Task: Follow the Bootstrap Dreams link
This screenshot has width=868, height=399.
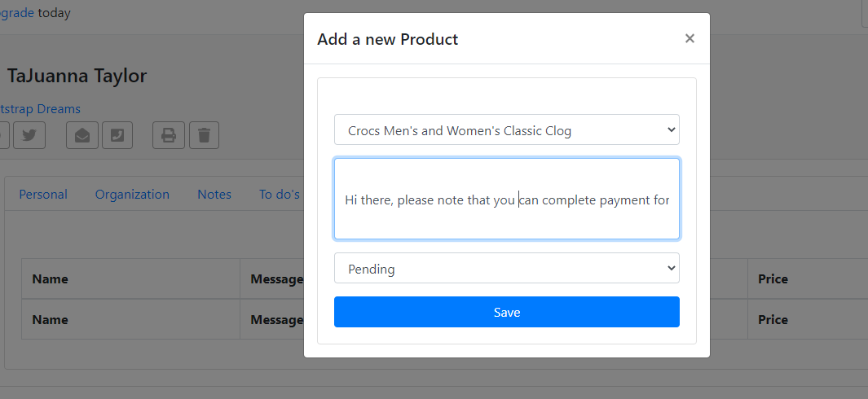Action: click(x=40, y=109)
